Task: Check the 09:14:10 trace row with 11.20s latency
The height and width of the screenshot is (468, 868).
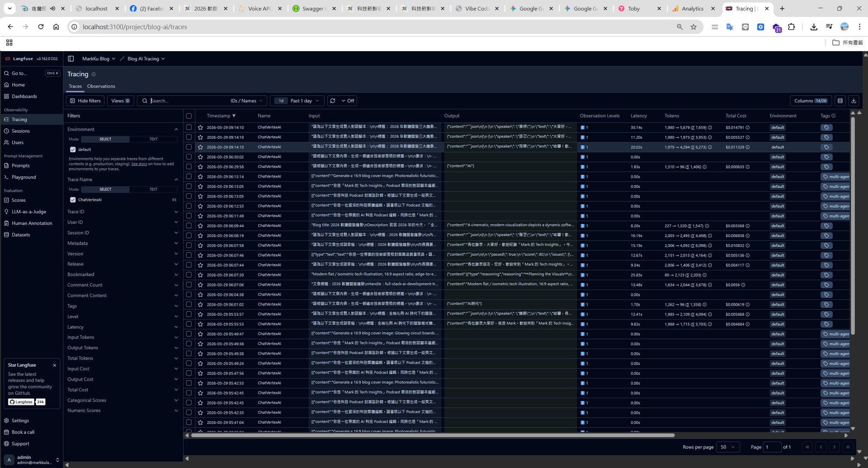Action: [189, 137]
